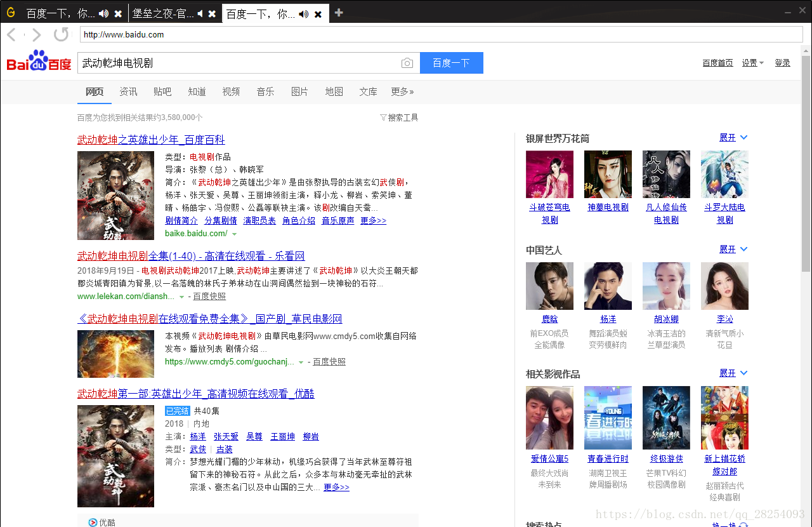Viewport: 812px width, 527px height.
Task: Close the first Baidu tab
Action: click(x=118, y=13)
